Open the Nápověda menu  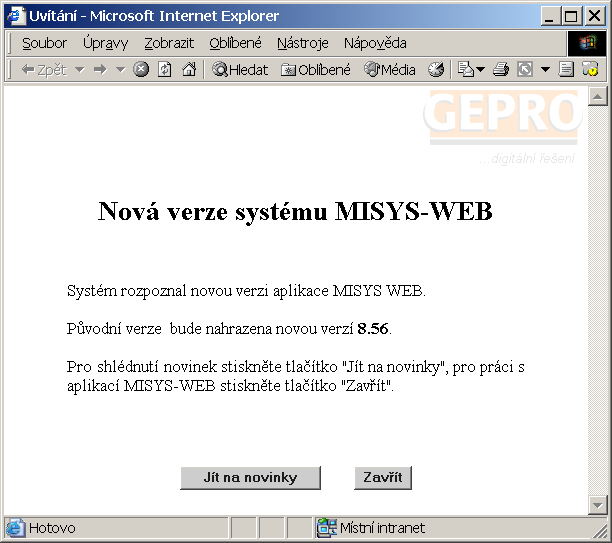pos(375,43)
